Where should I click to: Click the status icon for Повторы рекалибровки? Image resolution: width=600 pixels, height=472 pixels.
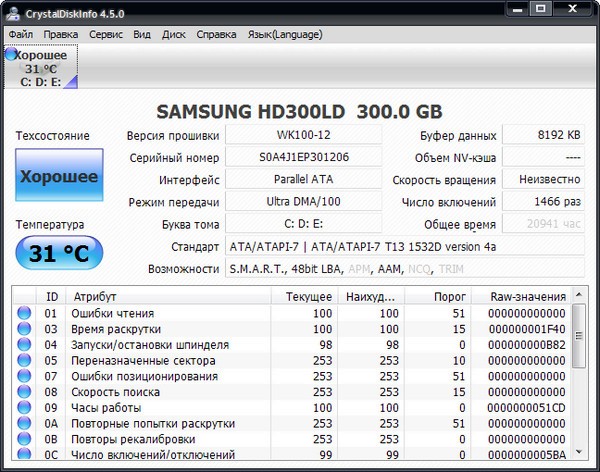[x=24, y=439]
